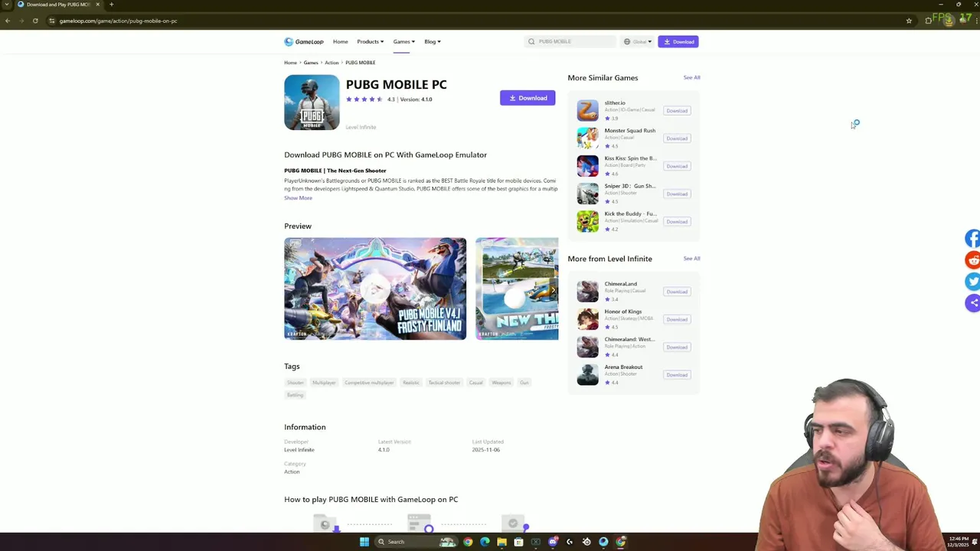
Task: Open the Frosty Funland preview image
Action: [375, 289]
